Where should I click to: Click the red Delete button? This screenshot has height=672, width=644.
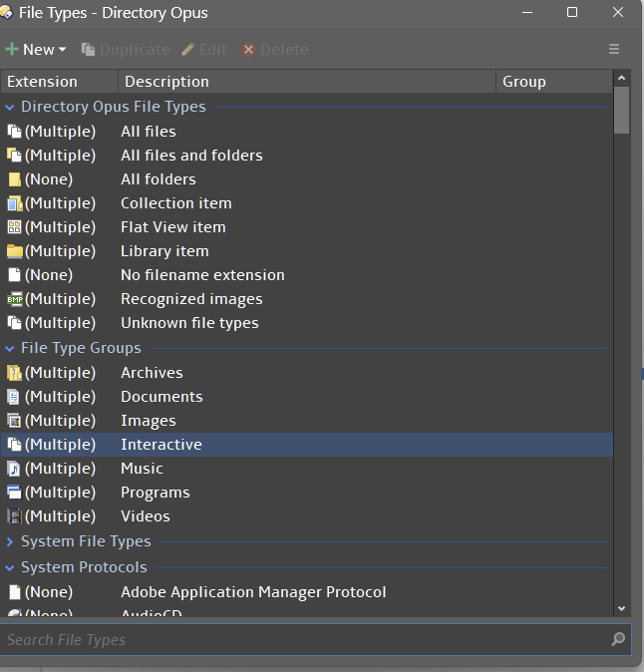click(275, 50)
